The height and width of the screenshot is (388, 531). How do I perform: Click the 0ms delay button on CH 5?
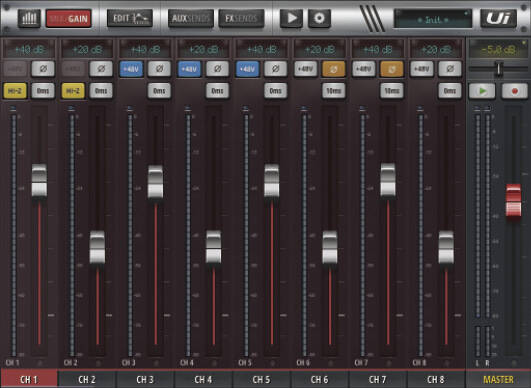pos(275,91)
